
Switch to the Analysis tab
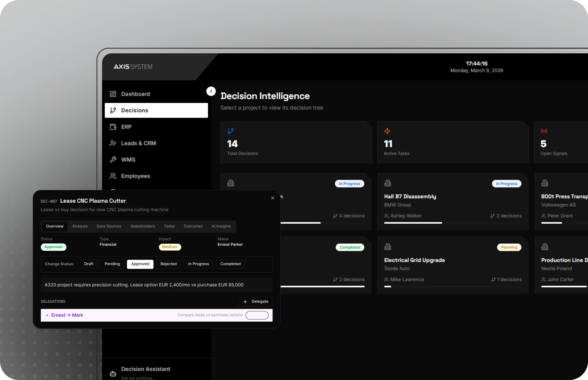pos(80,226)
